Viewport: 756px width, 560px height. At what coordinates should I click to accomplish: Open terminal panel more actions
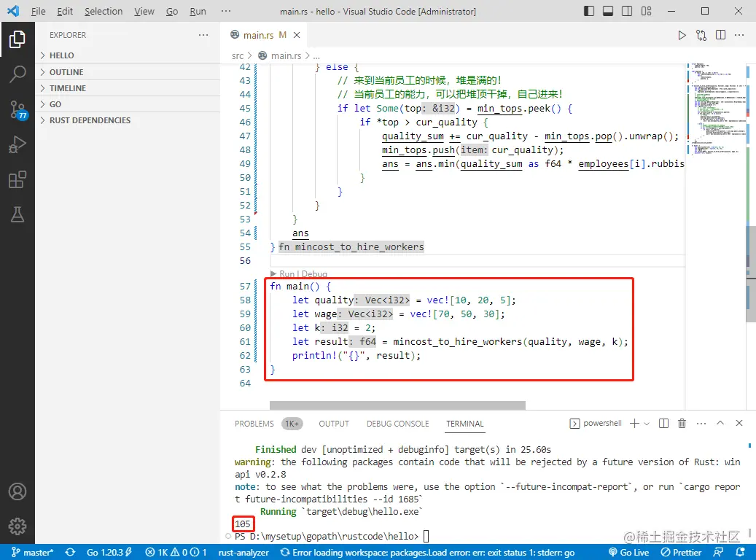click(x=701, y=424)
